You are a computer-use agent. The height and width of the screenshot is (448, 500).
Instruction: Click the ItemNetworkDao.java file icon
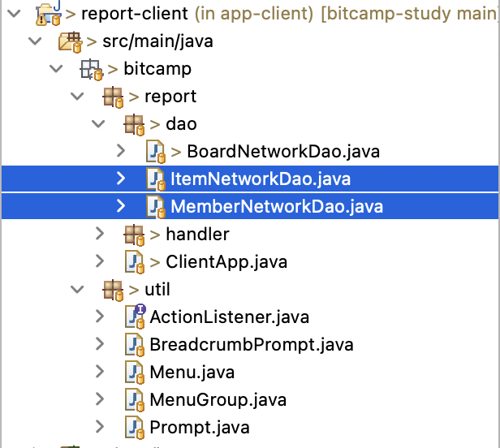tap(156, 179)
